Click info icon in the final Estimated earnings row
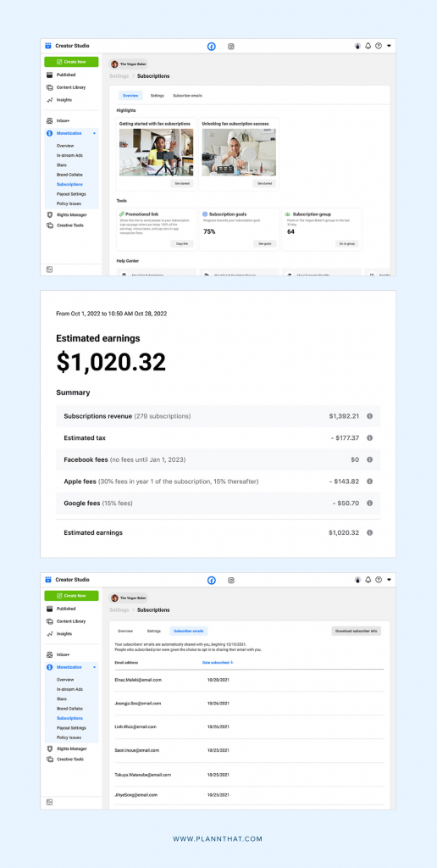 369,532
